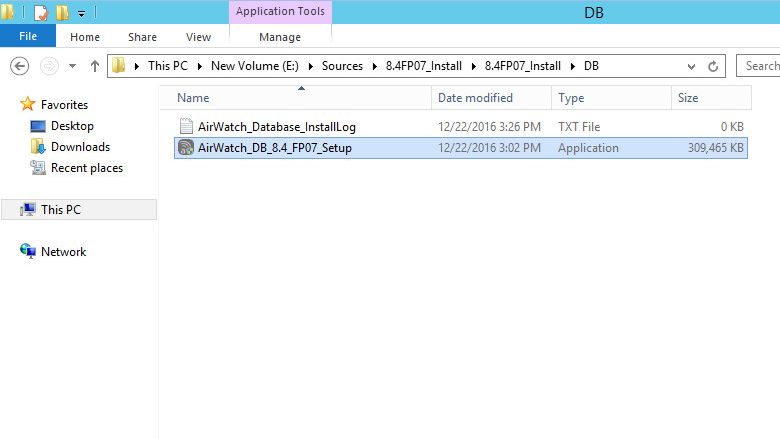780x439 pixels.
Task: Go up one folder level with Up arrow
Action: (x=95, y=66)
